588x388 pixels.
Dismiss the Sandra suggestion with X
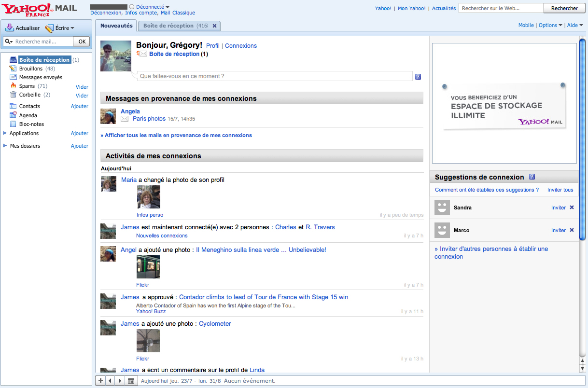[x=572, y=208]
